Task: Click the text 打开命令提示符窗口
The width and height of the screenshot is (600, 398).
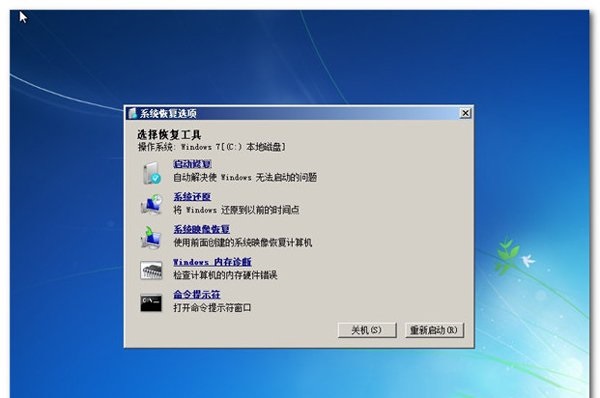Action: click(x=212, y=308)
